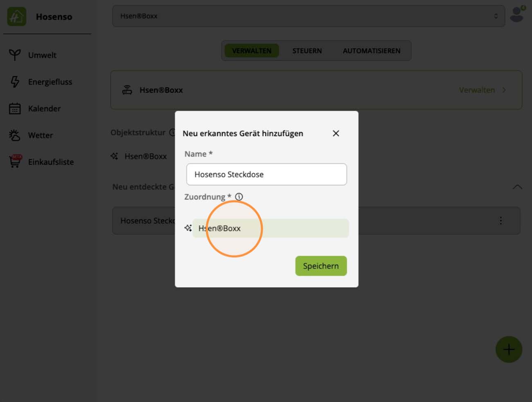Click the Hosenso house logo icon
The image size is (532, 402).
click(17, 17)
